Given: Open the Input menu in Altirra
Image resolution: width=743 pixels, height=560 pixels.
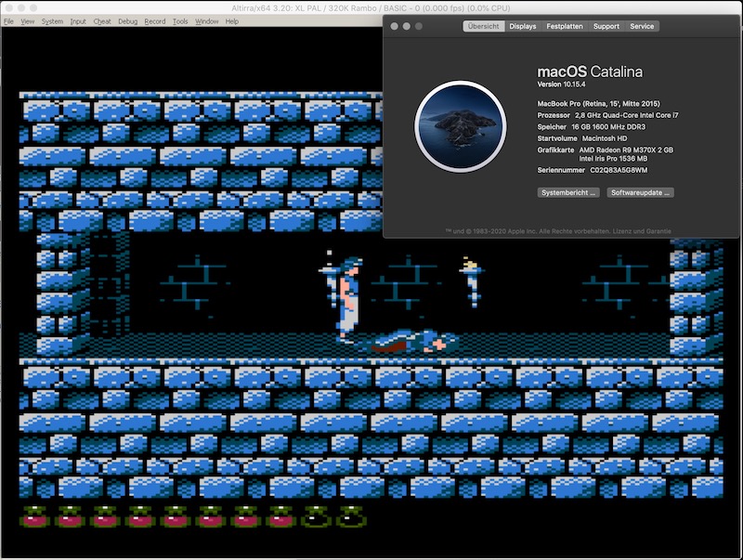Looking at the screenshot, I should click(x=78, y=21).
